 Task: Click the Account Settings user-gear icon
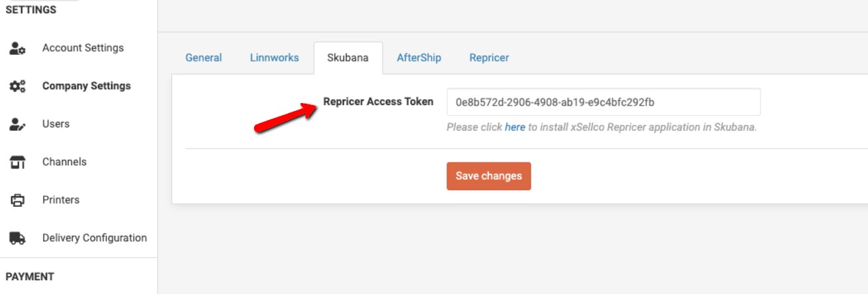(17, 48)
